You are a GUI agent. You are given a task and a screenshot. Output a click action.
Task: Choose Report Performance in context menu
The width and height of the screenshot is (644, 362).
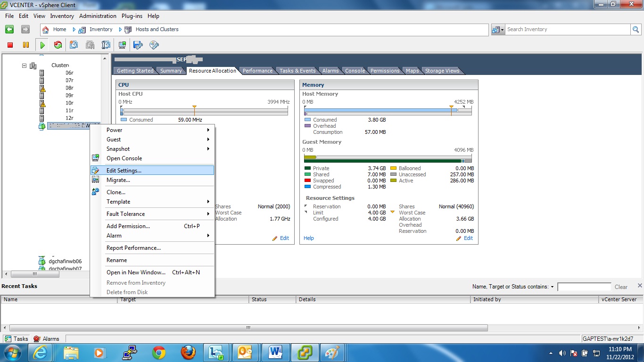pyautogui.click(x=152, y=248)
